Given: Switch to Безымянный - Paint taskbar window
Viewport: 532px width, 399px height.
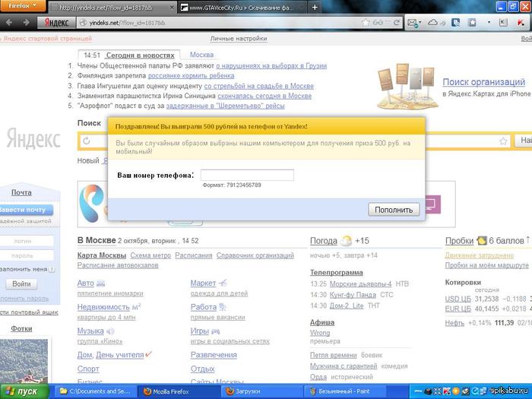Looking at the screenshot, I should 344,391.
